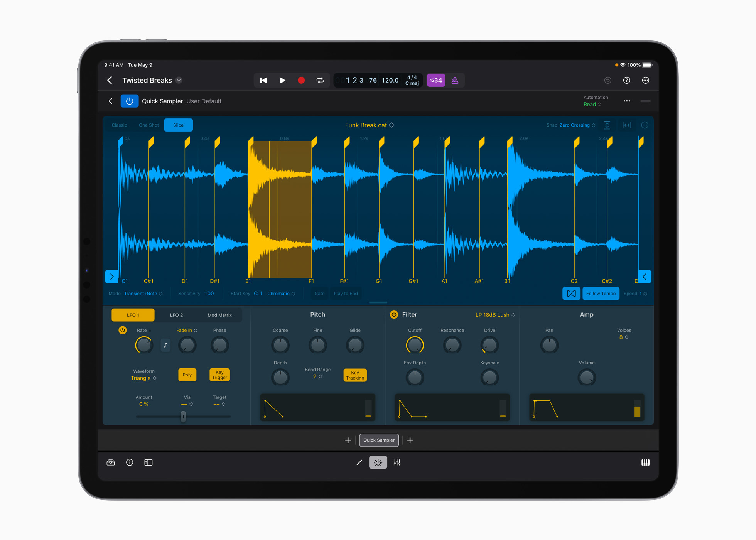
Task: Show the on-screen playing keyboard
Action: point(646,462)
